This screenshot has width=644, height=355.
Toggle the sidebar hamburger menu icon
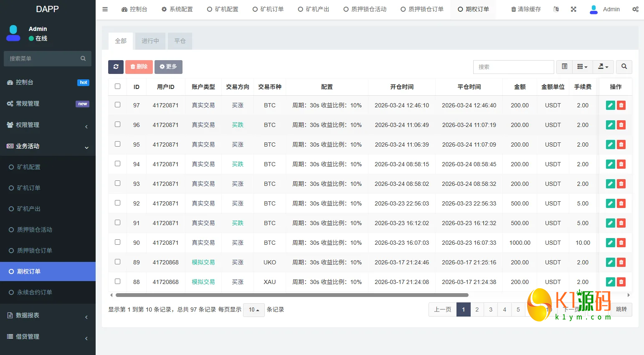pos(105,9)
